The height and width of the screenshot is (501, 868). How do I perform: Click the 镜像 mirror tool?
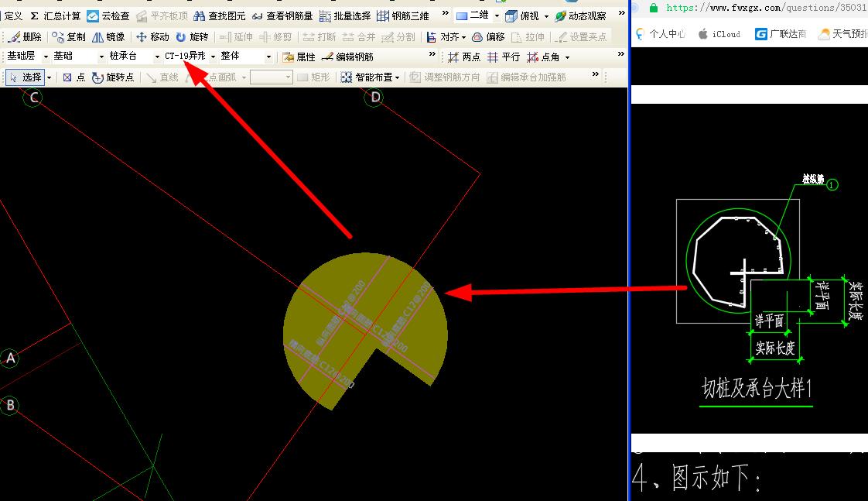point(108,36)
